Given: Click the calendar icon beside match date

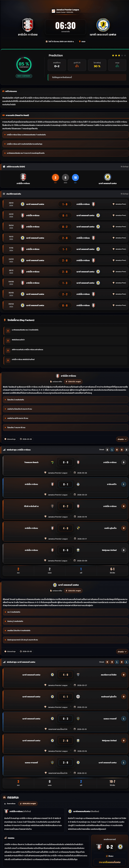Looking at the screenshot, I should [47, 41].
